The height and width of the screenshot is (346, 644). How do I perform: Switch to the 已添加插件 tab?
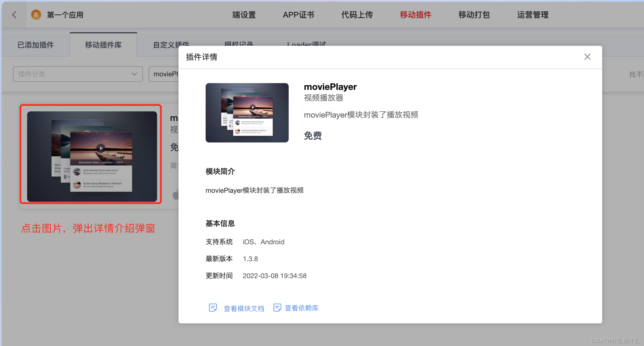pyautogui.click(x=36, y=45)
